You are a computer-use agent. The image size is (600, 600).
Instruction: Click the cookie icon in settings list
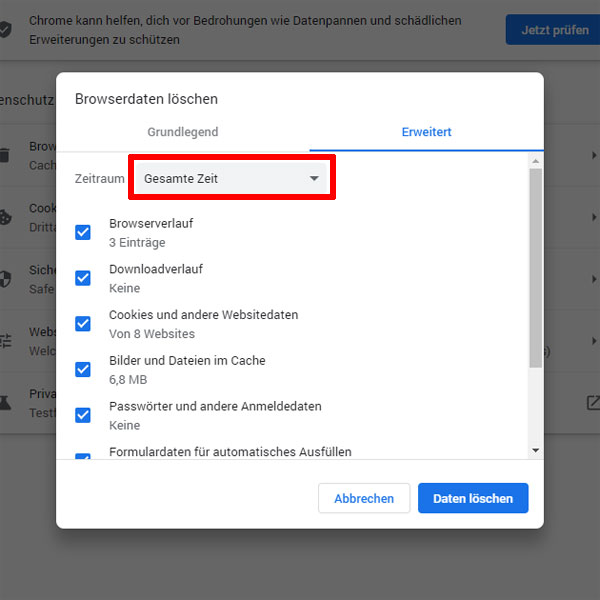[5, 216]
